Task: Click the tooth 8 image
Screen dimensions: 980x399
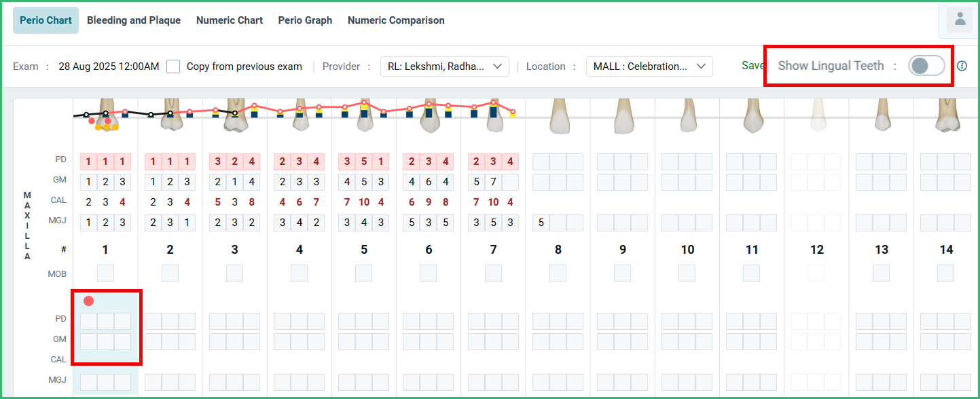Action: coord(558,117)
